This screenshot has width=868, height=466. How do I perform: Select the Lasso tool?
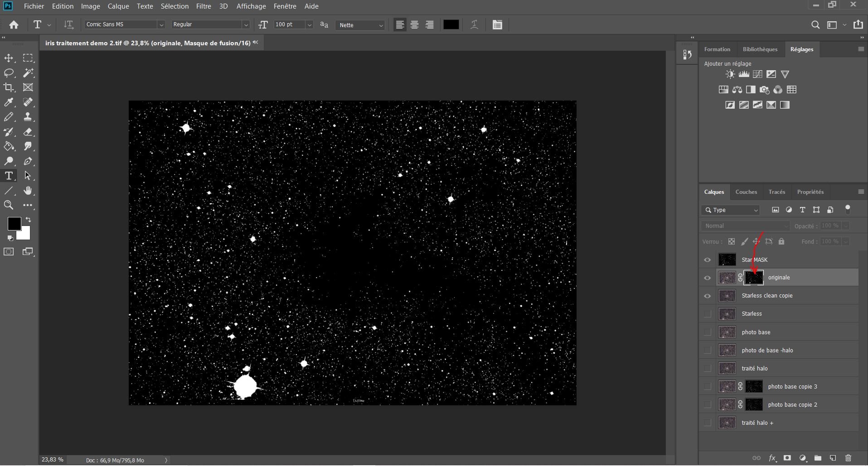coord(9,73)
